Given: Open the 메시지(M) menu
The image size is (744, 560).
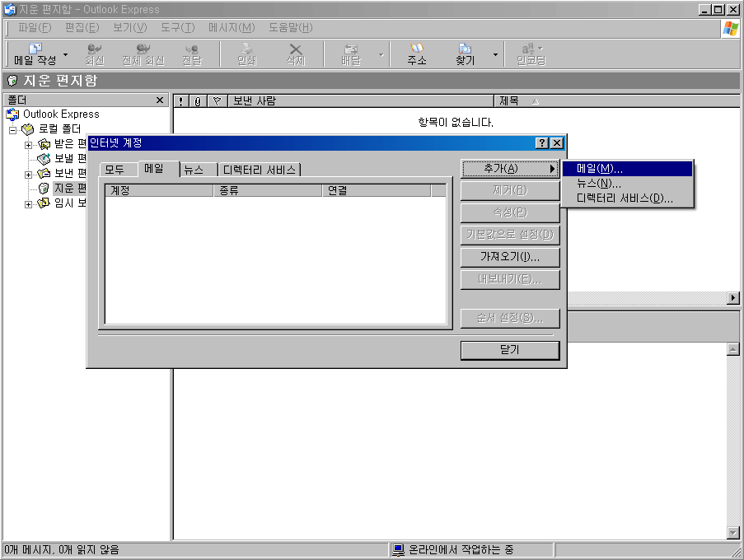Looking at the screenshot, I should [232, 28].
